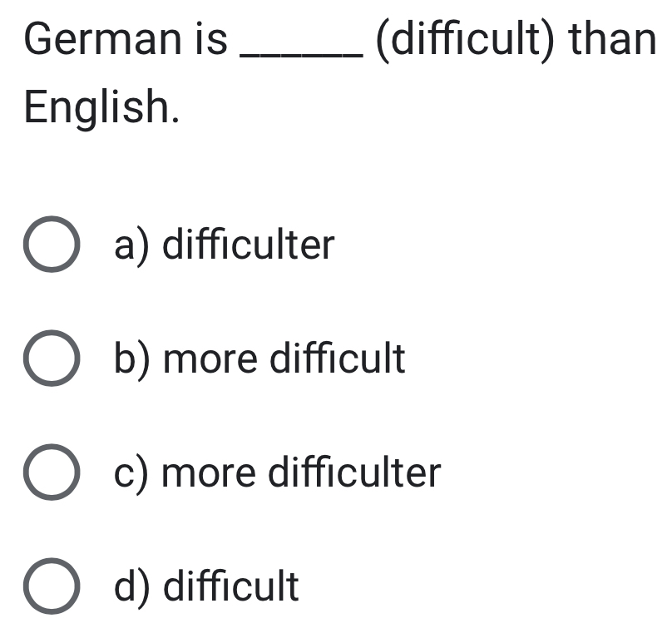Select the radio button for option d

tap(52, 586)
